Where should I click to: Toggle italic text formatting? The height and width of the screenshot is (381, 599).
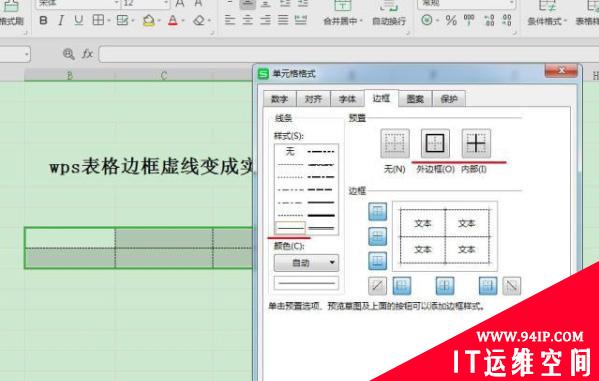click(x=61, y=20)
